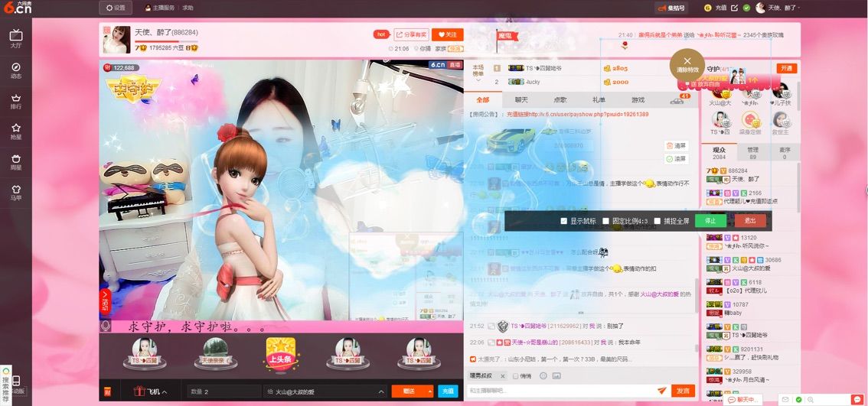868x406 pixels.
Task: Click the 求守护 badge on the video
Action: coord(133,89)
